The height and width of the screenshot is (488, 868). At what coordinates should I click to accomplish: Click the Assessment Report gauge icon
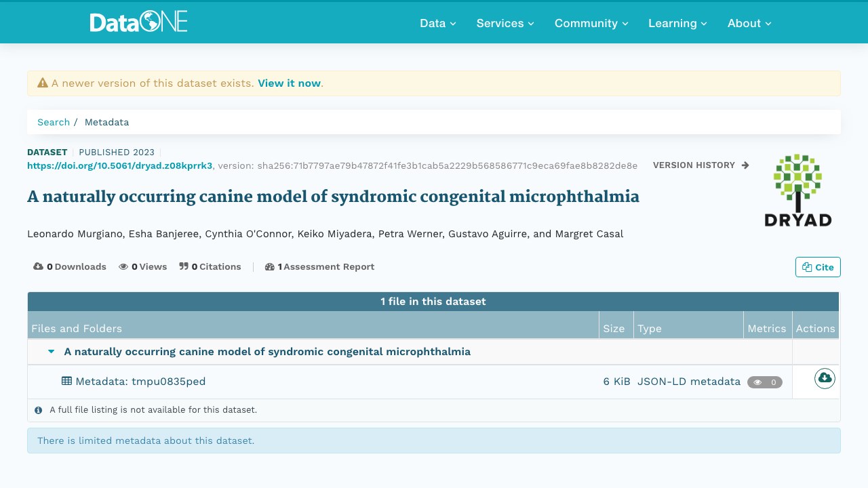point(269,267)
